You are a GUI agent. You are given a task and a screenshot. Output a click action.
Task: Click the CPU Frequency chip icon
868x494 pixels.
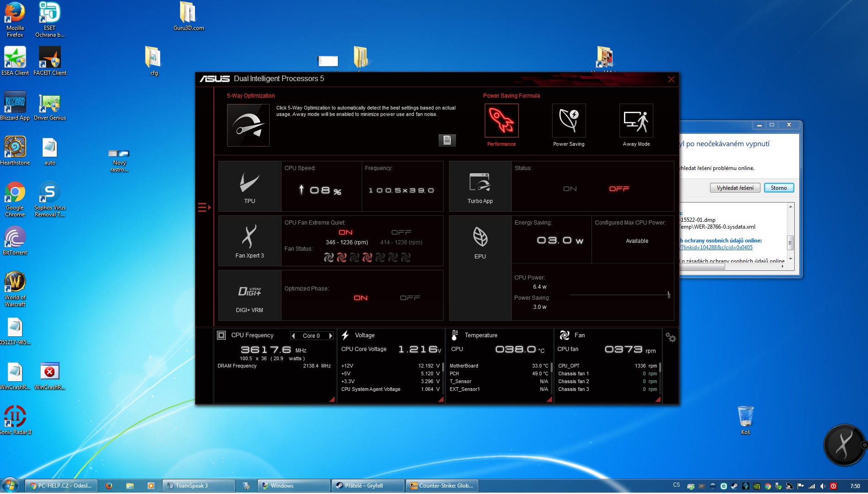(x=222, y=335)
